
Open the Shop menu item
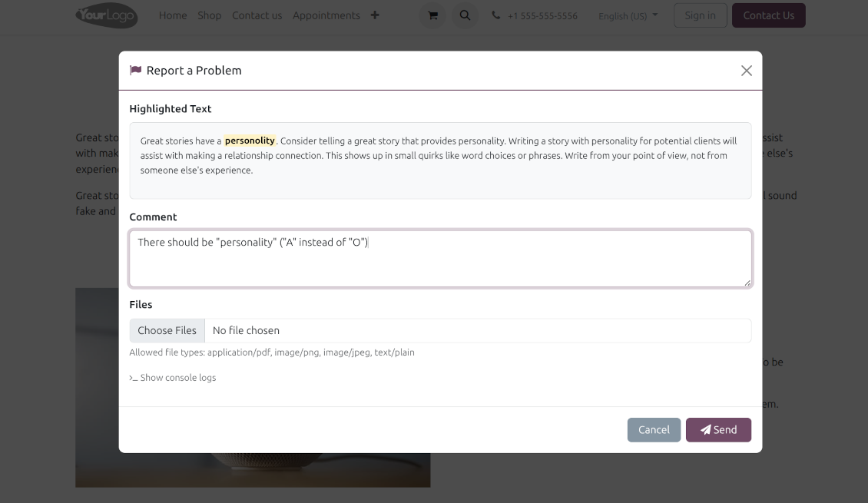tap(209, 15)
